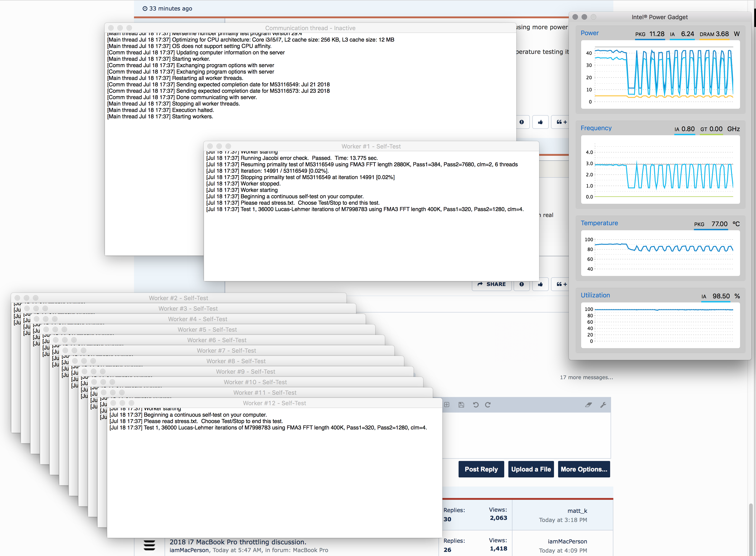Click the redo arrow in editor toolbar

point(488,405)
